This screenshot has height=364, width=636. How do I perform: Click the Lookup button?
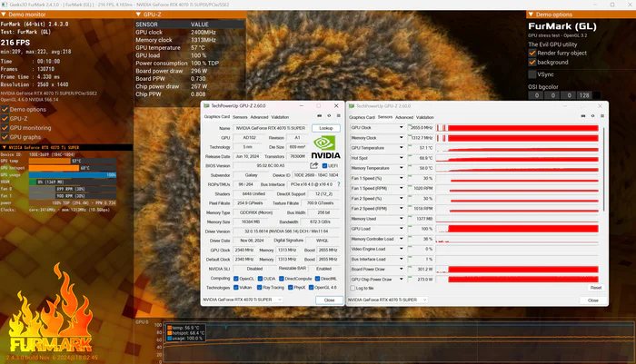pyautogui.click(x=326, y=128)
